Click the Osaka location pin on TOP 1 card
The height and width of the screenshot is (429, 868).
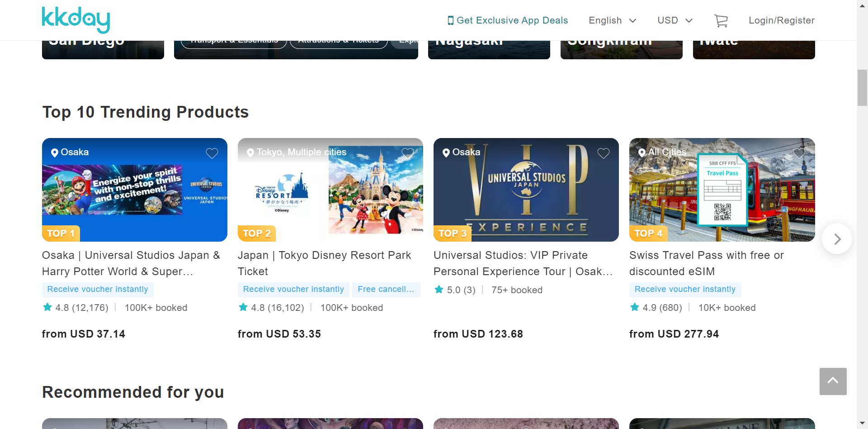click(x=55, y=153)
